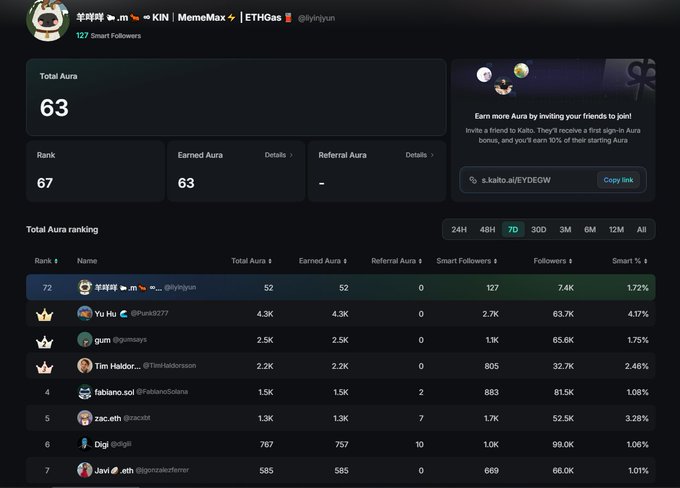Sort by Referral Aura column
The height and width of the screenshot is (488, 680).
coord(396,261)
